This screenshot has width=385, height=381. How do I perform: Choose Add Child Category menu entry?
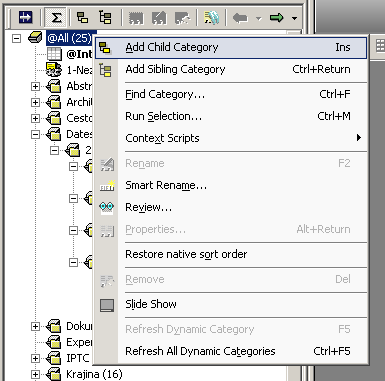point(231,48)
